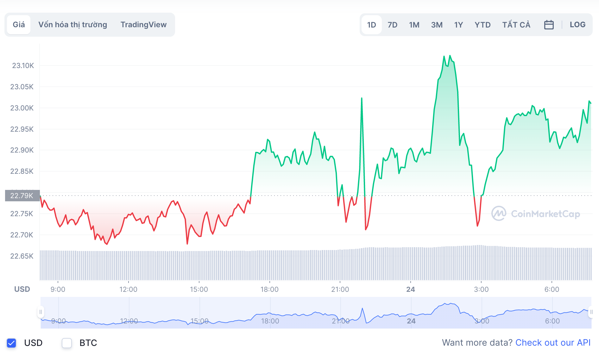The width and height of the screenshot is (599, 364).
Task: Open the Check out our API link
Action: (553, 343)
